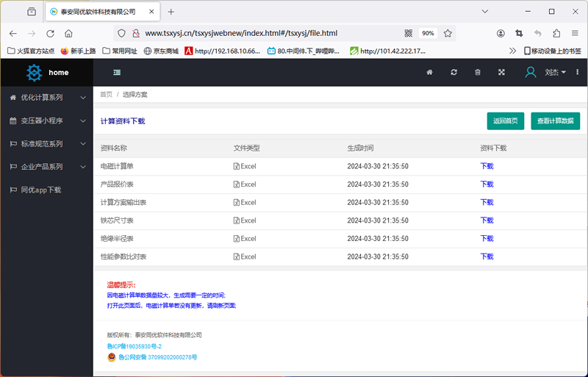Open the 刘杰 user dropdown

pyautogui.click(x=555, y=72)
